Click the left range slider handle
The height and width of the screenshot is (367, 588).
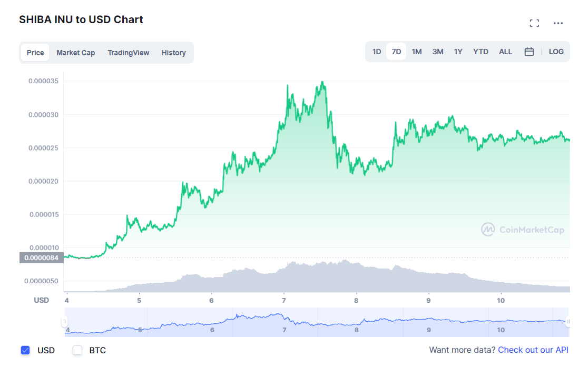tap(65, 322)
